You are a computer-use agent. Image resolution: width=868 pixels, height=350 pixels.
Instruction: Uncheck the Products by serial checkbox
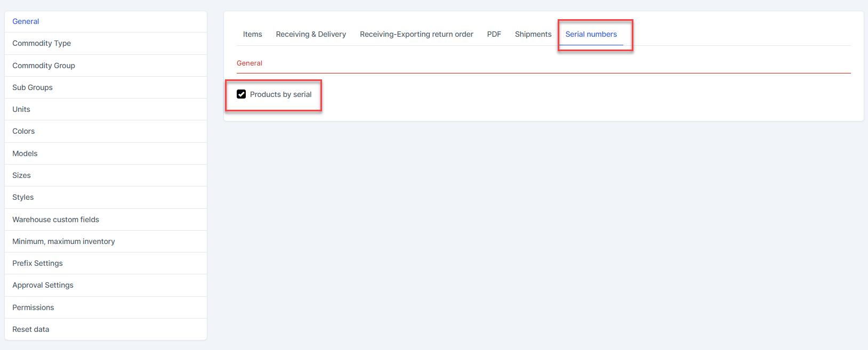(x=242, y=94)
